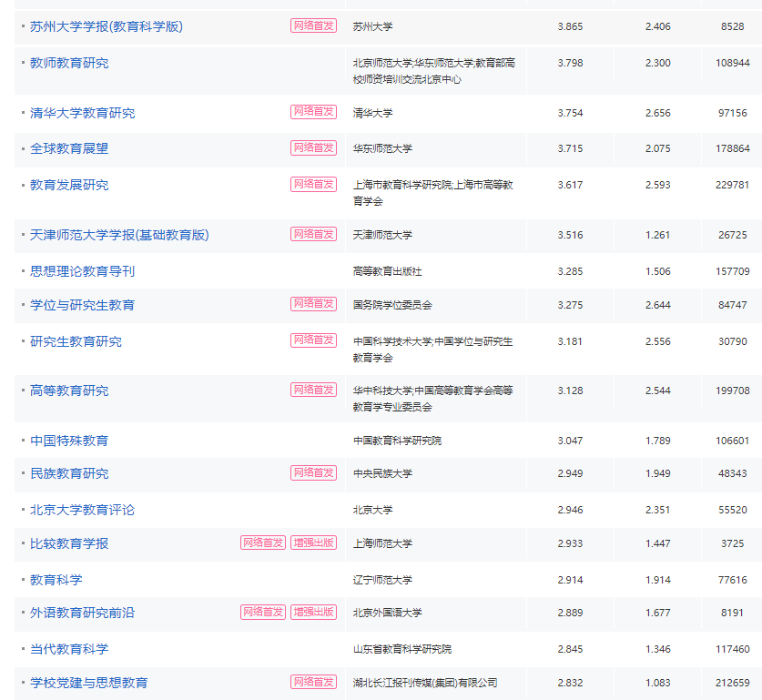
Task: Click 增强出版 tag for 外语教育研究前沿
Action: [x=313, y=612]
